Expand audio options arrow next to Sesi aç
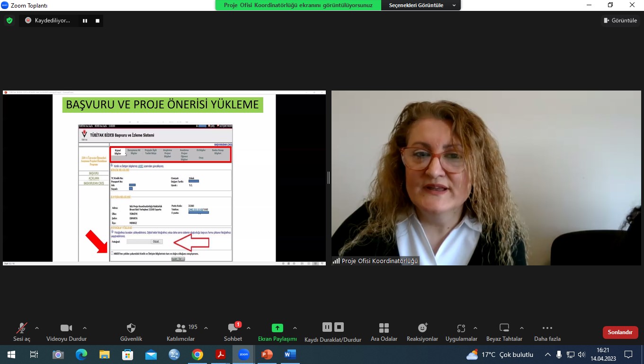 click(37, 328)
